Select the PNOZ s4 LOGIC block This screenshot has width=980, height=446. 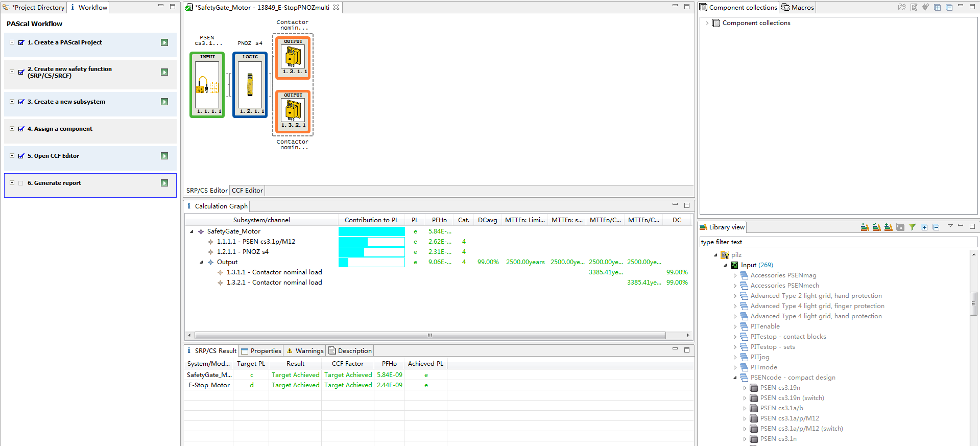pos(250,85)
